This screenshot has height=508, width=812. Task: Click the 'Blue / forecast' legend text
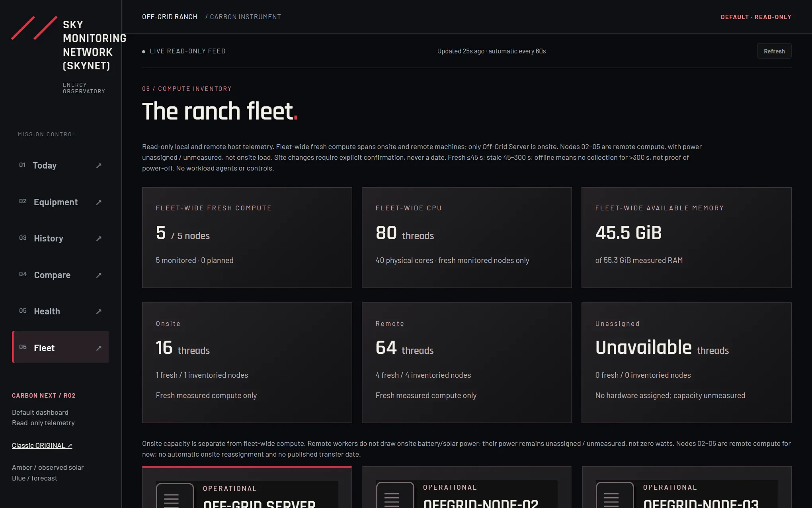[35, 478]
